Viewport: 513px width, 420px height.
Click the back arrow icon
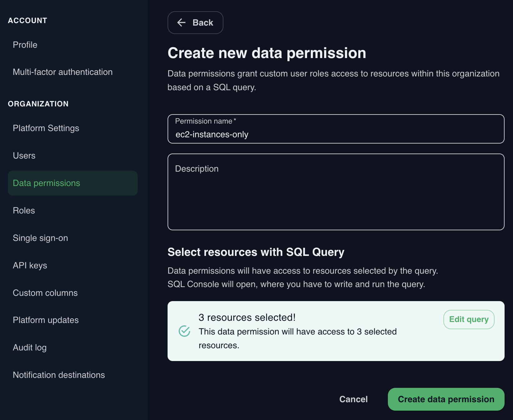tap(181, 22)
